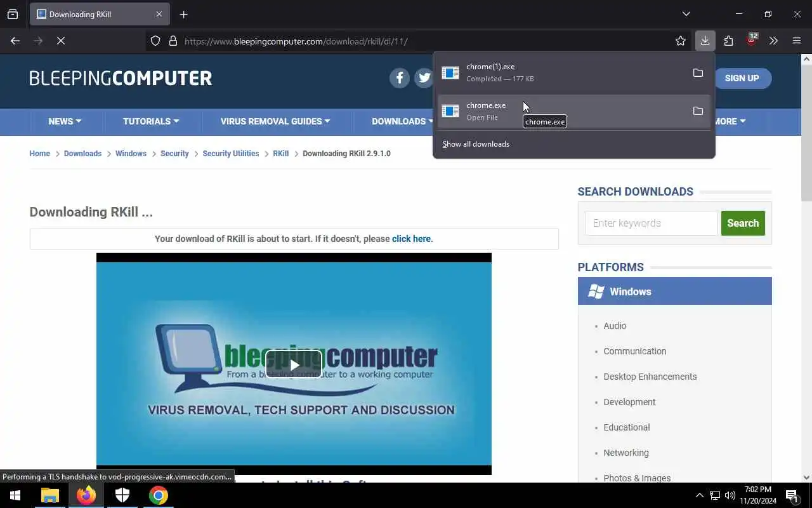Click the tracking protection shield icon
Viewport: 812px width, 508px height.
coord(155,41)
